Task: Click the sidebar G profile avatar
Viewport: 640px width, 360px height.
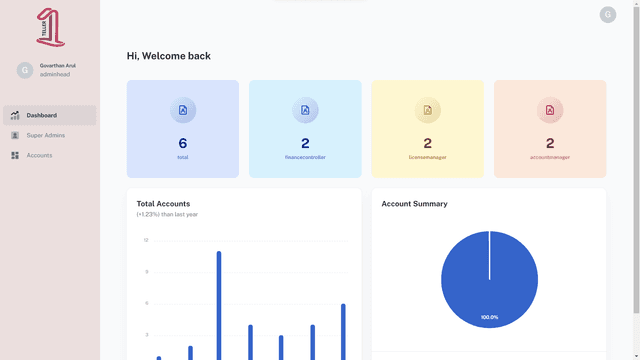Action: [x=25, y=70]
